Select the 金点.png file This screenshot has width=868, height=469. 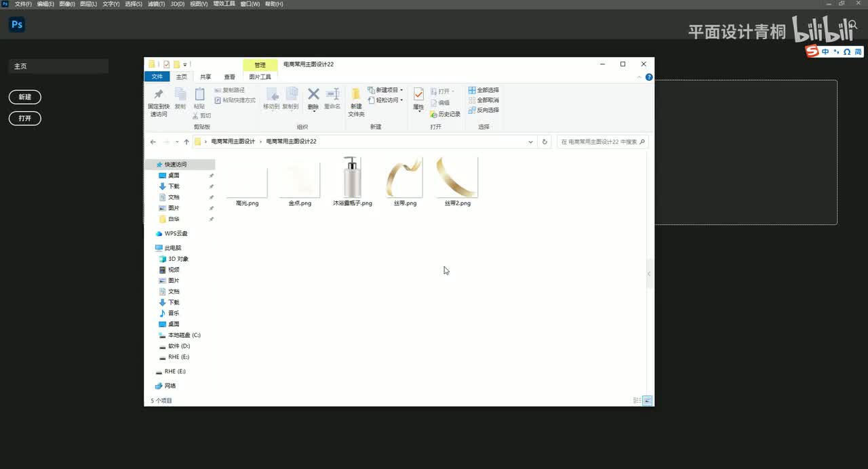click(x=300, y=182)
